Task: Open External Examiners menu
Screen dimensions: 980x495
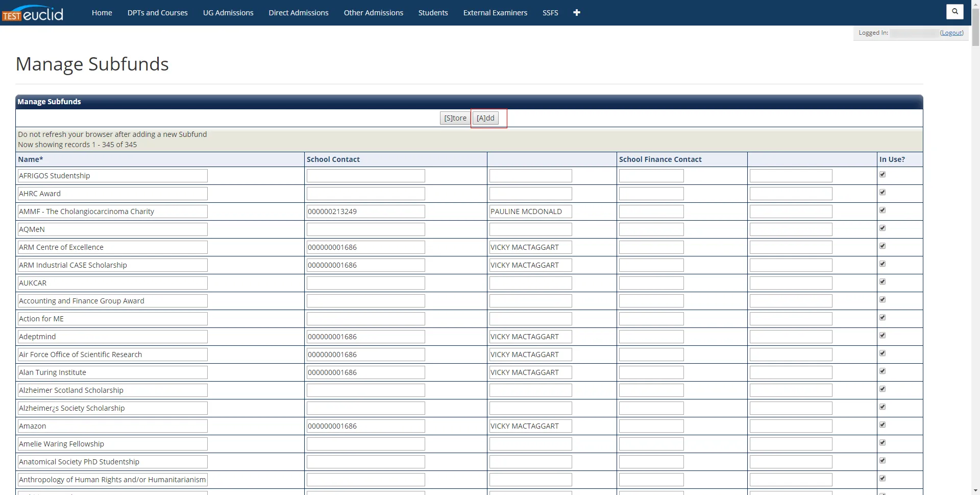Action: 495,13
